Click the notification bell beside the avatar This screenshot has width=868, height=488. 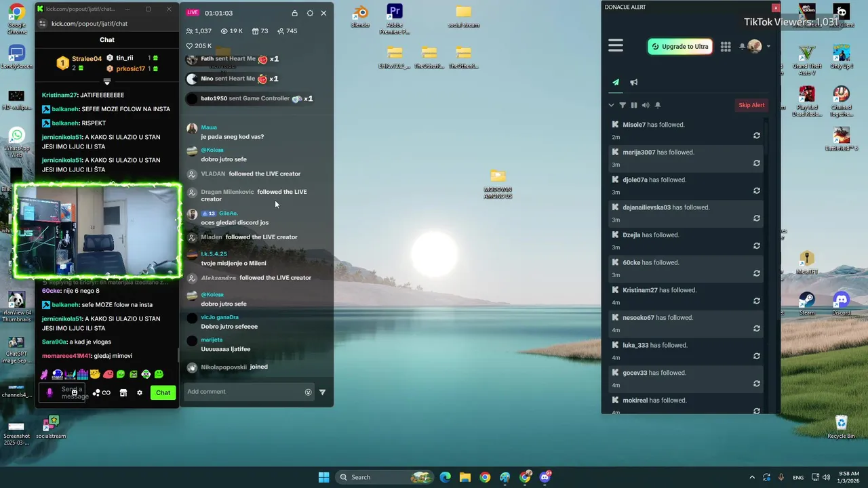(742, 47)
